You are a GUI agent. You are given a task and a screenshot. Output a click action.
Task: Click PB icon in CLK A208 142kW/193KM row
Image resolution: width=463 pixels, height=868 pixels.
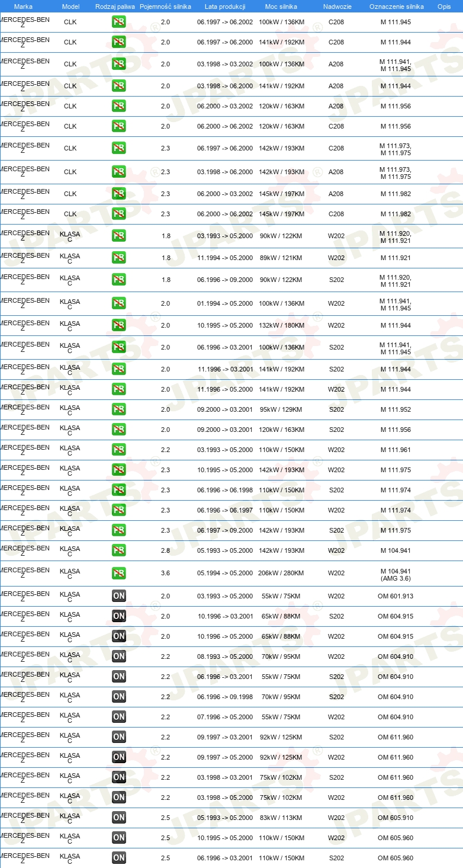tap(119, 172)
